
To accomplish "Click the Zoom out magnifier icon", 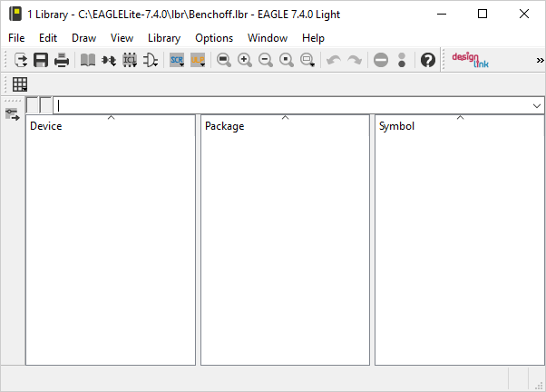I will [266, 60].
